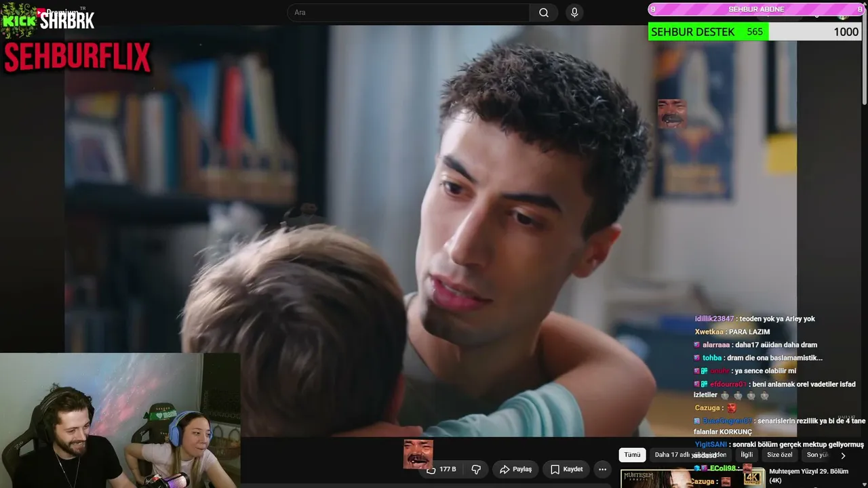Like the video showing 177 B
This screenshot has height=488, width=868.
pyautogui.click(x=441, y=469)
